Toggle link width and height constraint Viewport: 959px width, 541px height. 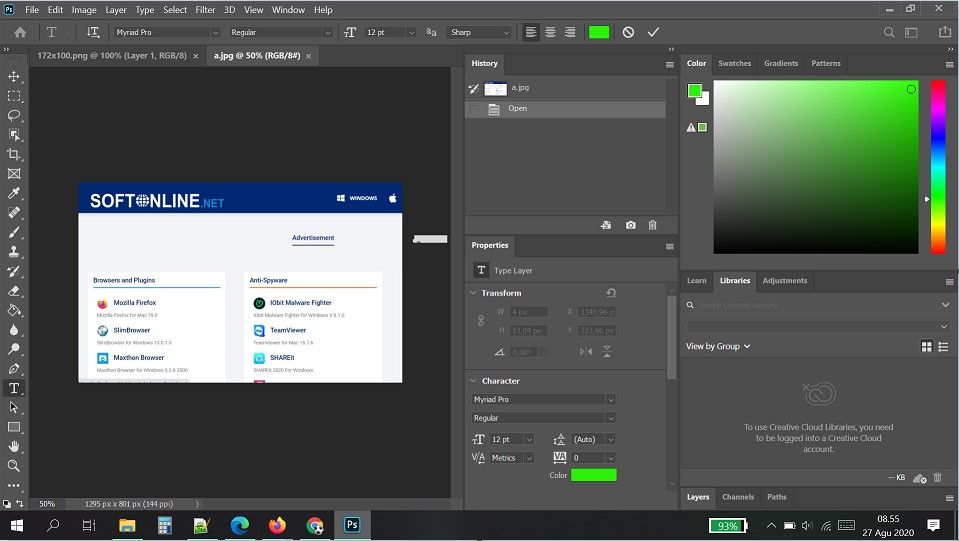[481, 320]
